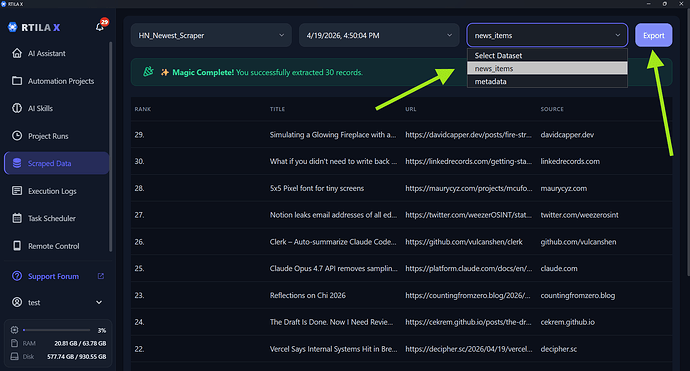The width and height of the screenshot is (690, 371).
Task: Click the AI Skills brain icon
Action: click(x=17, y=108)
